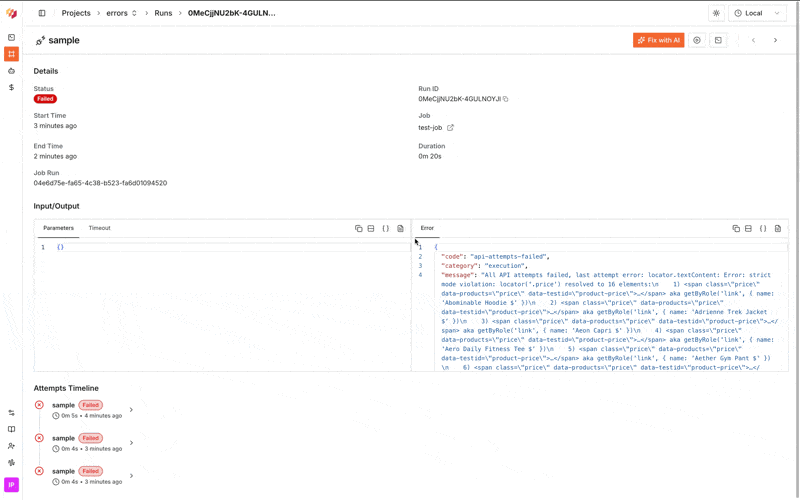Select the Error tab
800x500 pixels.
click(427, 228)
